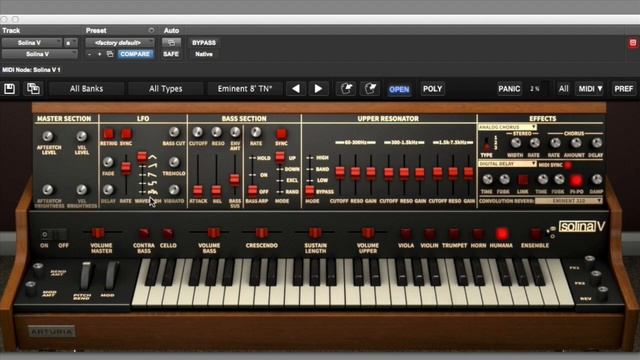Open the All Types filter
Viewport: 640px width, 360px height.
coord(165,89)
